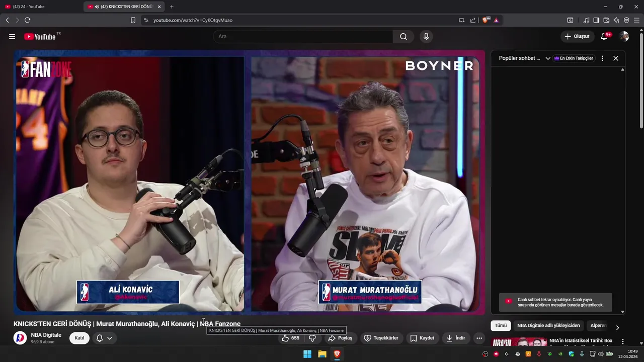Open Brave VPN shield icon
644x362 pixels.
pos(626,20)
